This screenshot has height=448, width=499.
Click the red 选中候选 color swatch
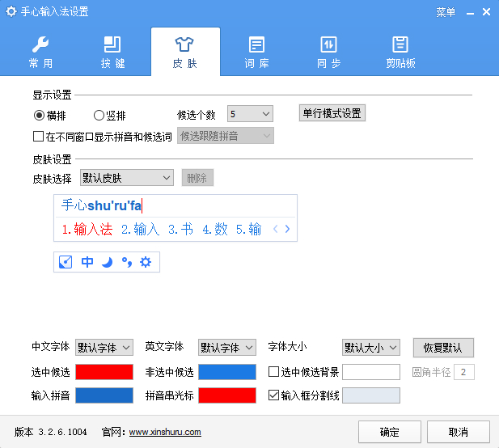(x=104, y=372)
